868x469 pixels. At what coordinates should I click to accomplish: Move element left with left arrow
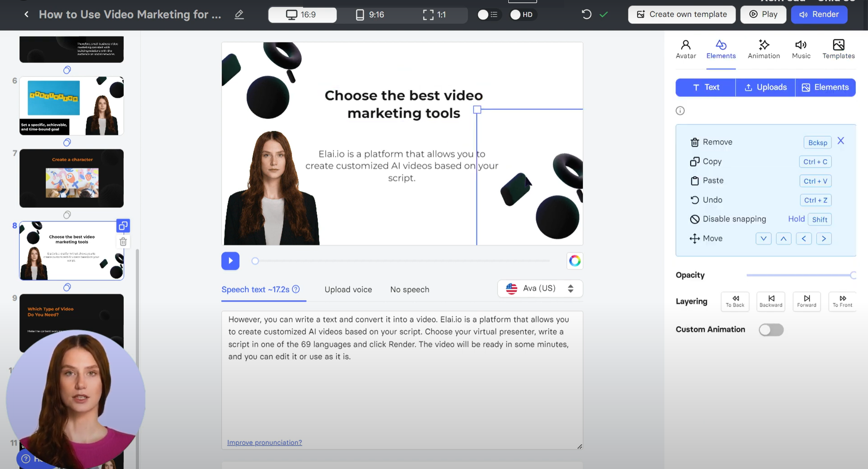804,239
